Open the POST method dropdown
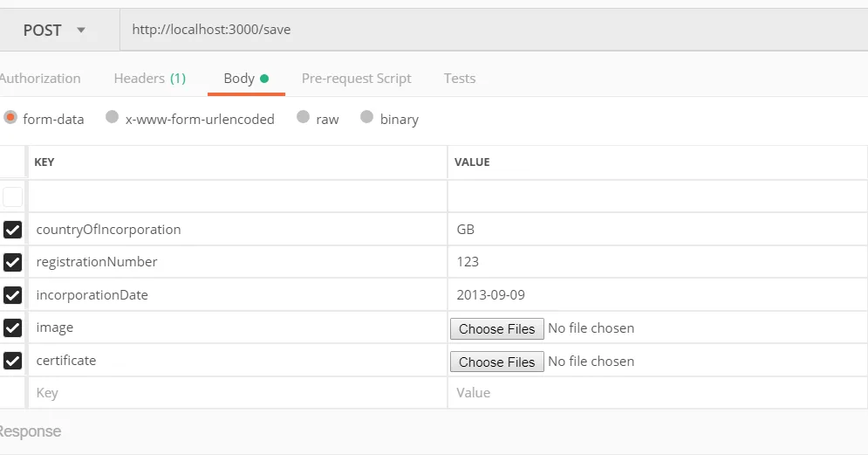The height and width of the screenshot is (455, 868). (54, 30)
